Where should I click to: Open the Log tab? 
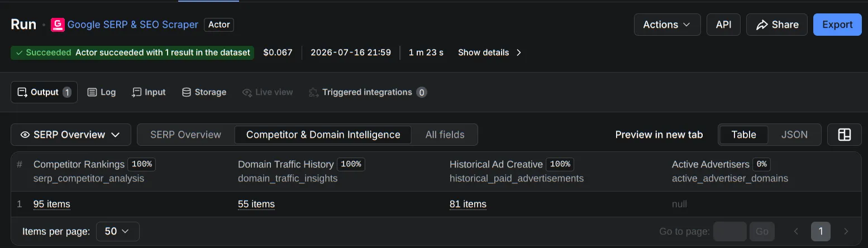[x=102, y=92]
